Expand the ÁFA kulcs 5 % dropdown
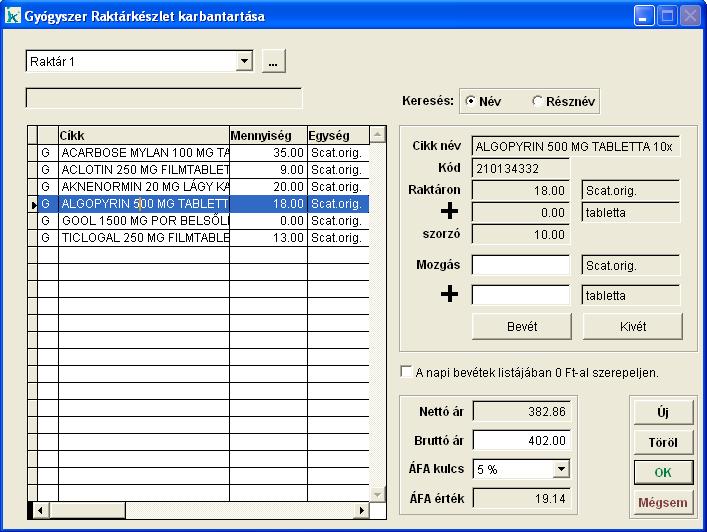 click(x=561, y=468)
